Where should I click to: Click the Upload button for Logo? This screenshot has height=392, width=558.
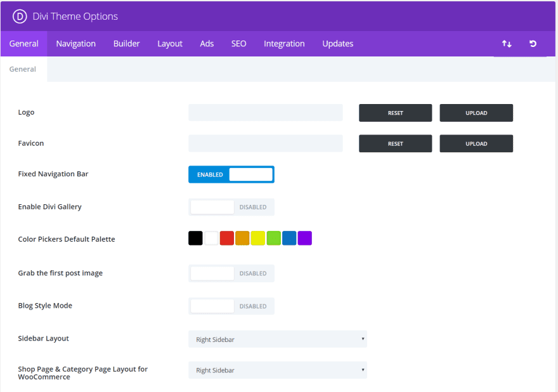[476, 113]
